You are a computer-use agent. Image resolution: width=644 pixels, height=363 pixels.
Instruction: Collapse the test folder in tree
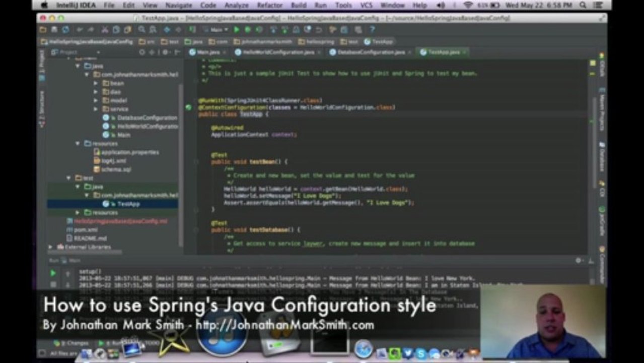(68, 178)
